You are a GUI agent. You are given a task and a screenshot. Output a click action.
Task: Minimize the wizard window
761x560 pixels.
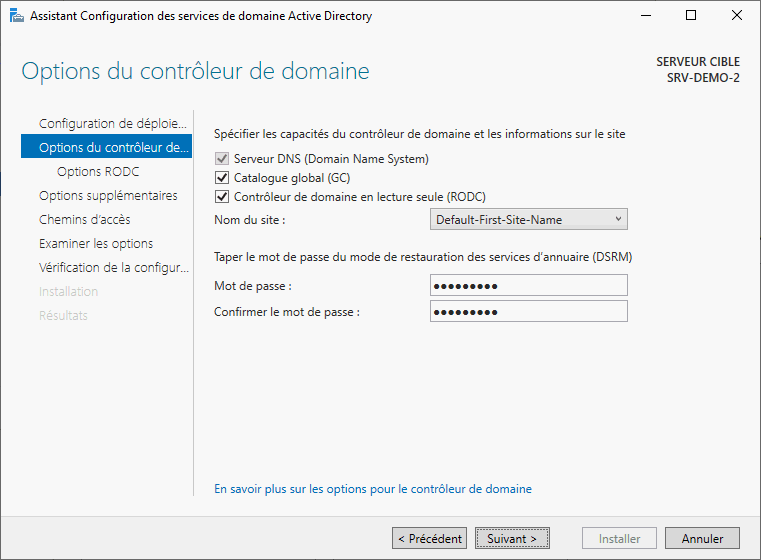click(x=645, y=15)
